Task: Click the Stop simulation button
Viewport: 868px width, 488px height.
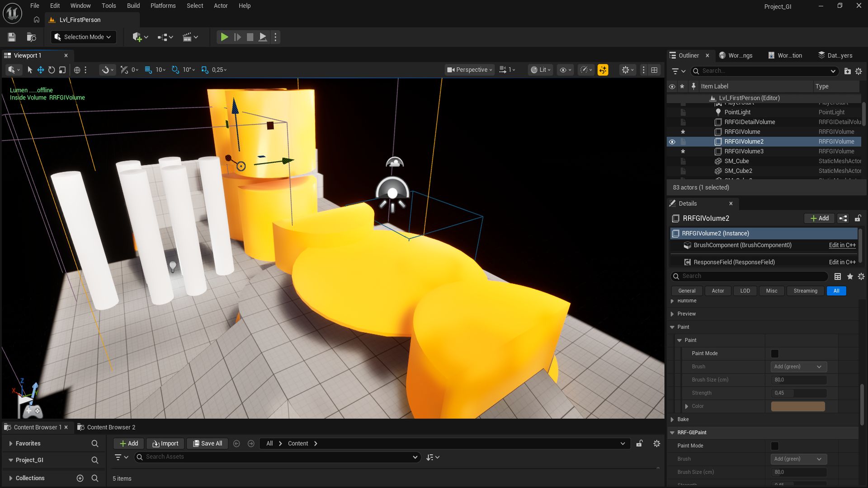Action: (x=250, y=37)
